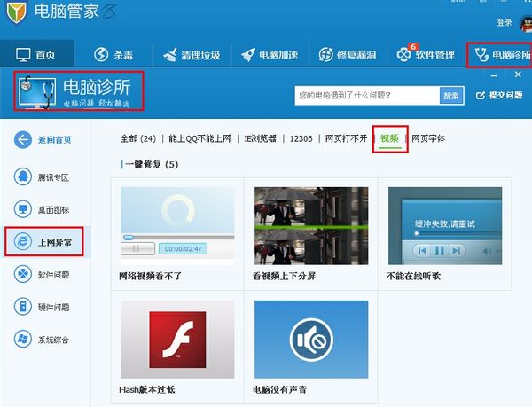Select the 清理垃圾 broom icon

click(x=169, y=55)
